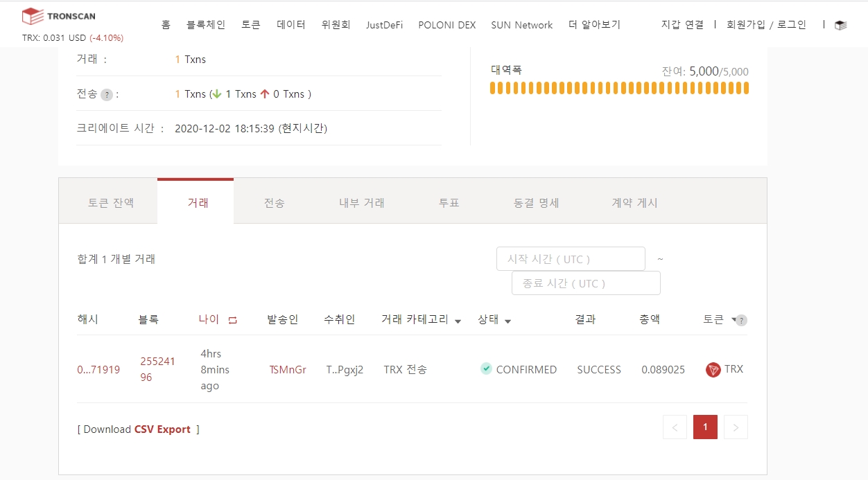Viewport: 868px width, 480px height.
Task: Click the help icon beside 토큰 column
Action: [x=742, y=321]
